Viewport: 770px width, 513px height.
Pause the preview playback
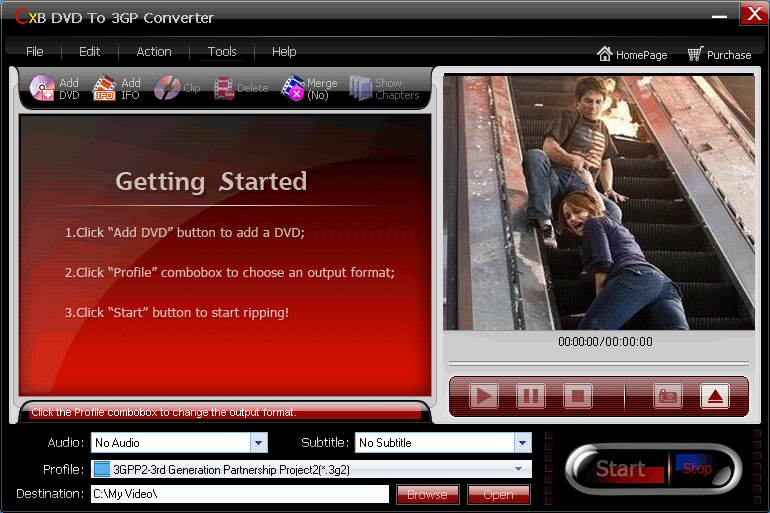(x=530, y=396)
